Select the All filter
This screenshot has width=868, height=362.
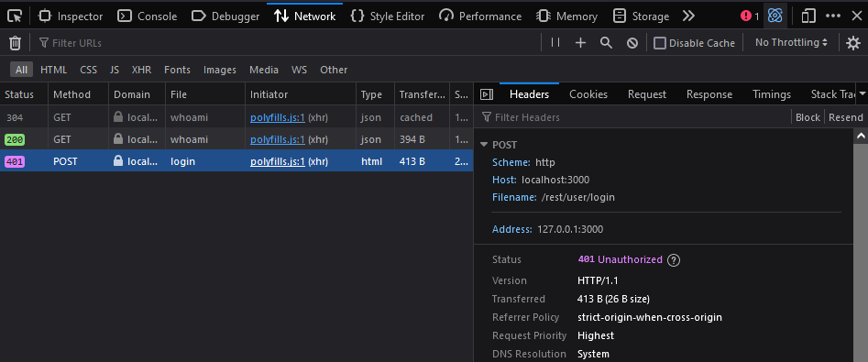coord(22,70)
